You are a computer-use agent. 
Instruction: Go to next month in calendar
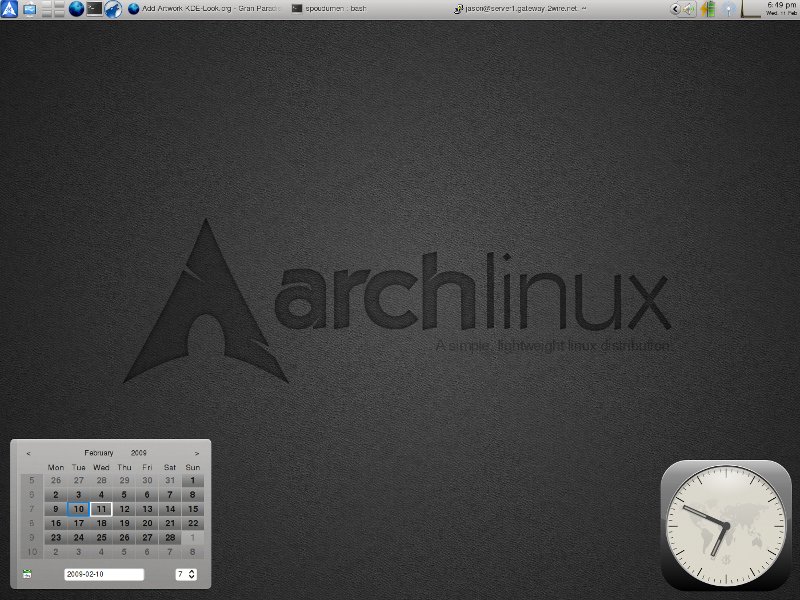coord(197,453)
